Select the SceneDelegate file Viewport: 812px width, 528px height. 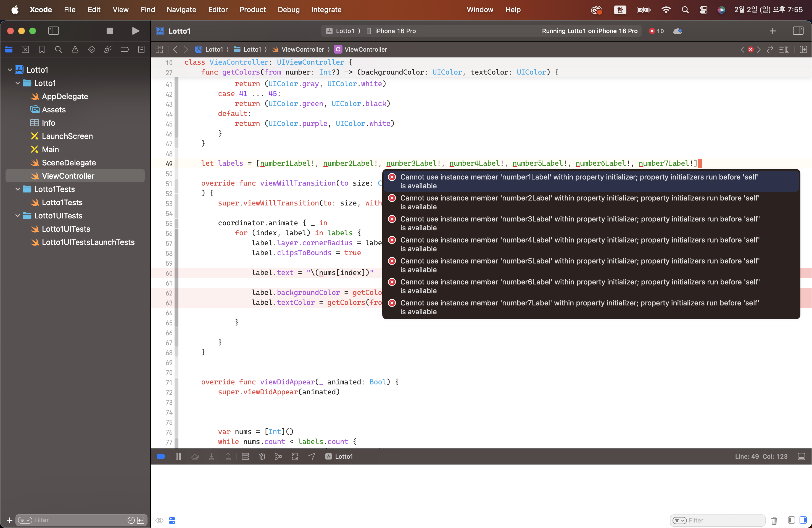point(68,163)
